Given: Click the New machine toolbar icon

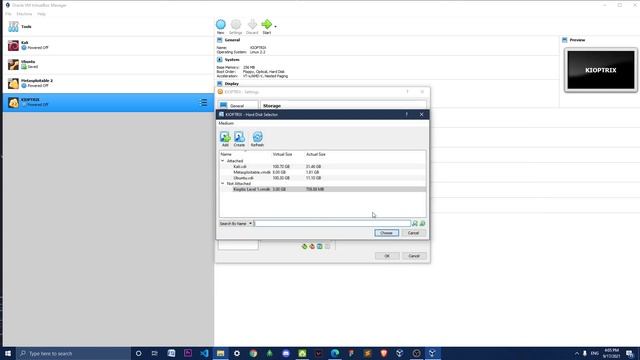Looking at the screenshot, I should [x=220, y=27].
